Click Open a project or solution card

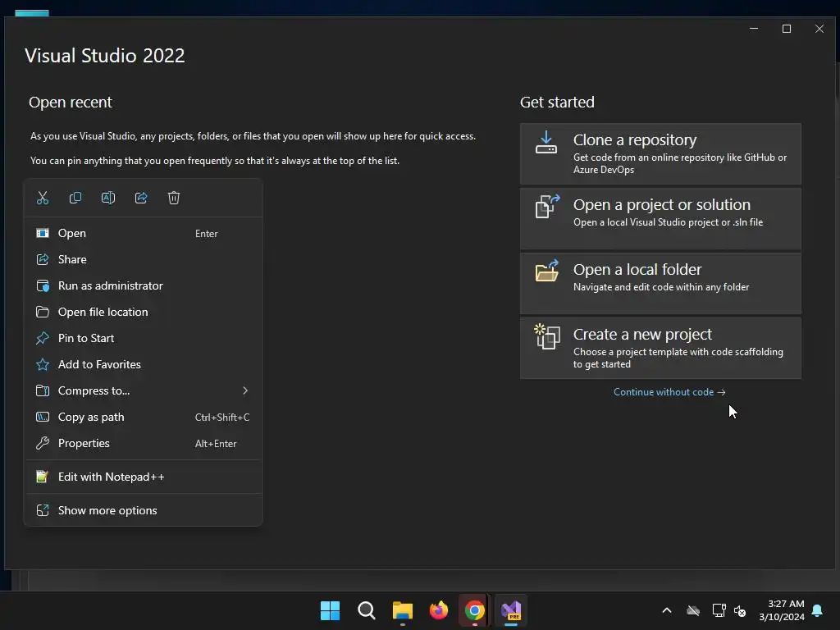coord(660,218)
